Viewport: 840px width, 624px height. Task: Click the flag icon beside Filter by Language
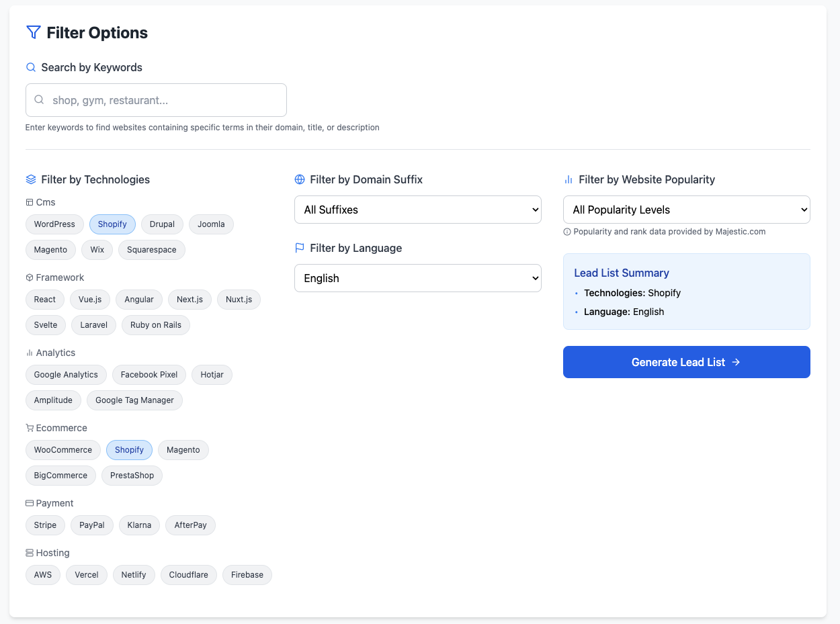(x=300, y=248)
